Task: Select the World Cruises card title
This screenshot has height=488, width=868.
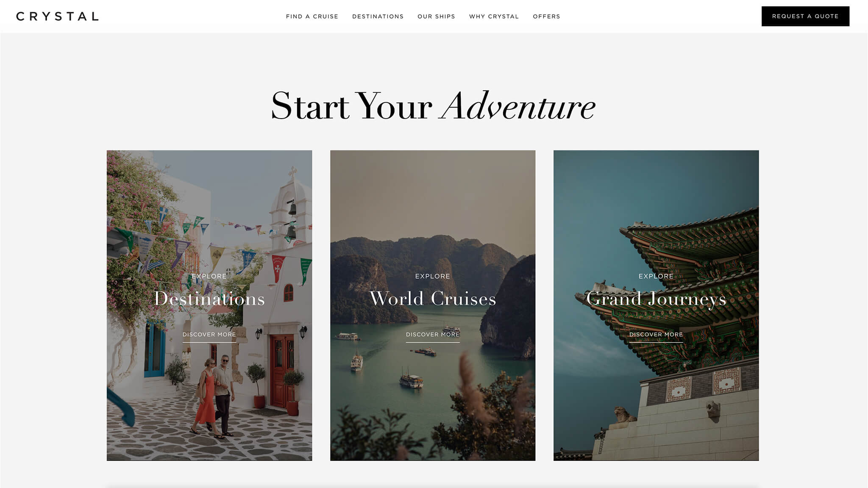Action: (x=433, y=299)
